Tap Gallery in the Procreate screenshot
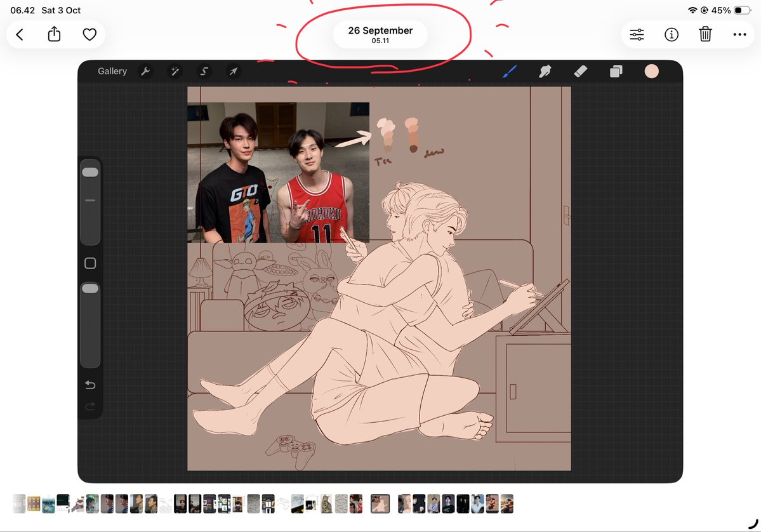 [x=112, y=71]
